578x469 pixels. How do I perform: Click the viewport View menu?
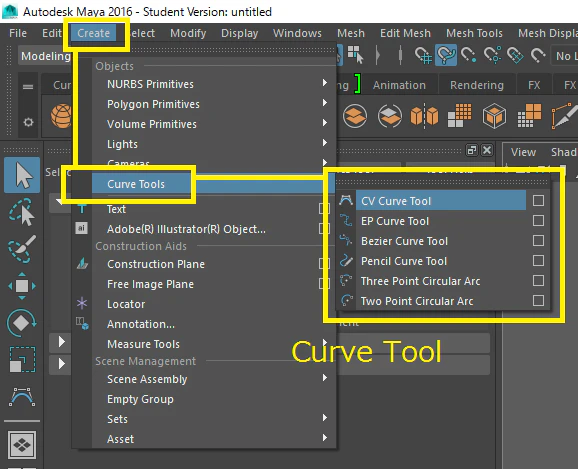[523, 152]
